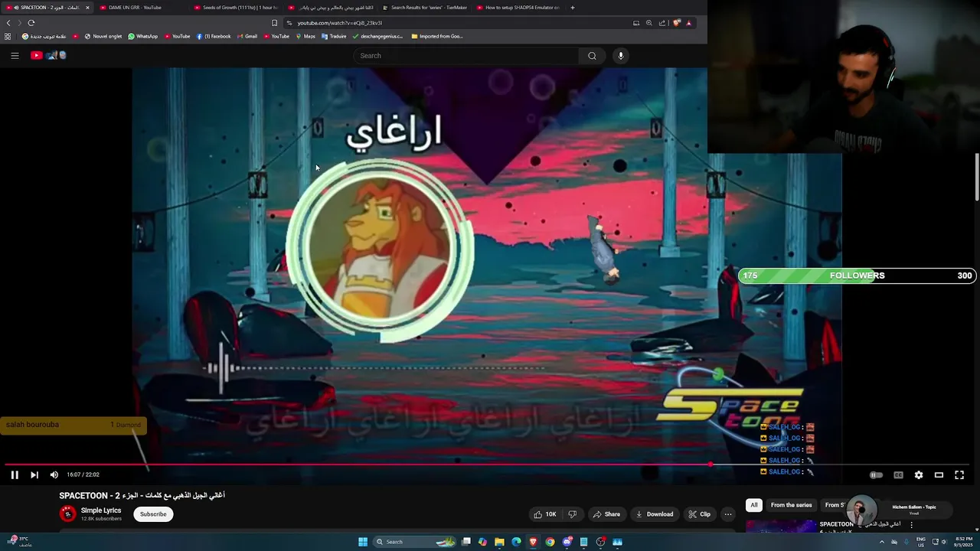Screen dimensions: 980x551
Task: Switch to SHADPS4 Emulator setup tab
Action: pos(518,8)
